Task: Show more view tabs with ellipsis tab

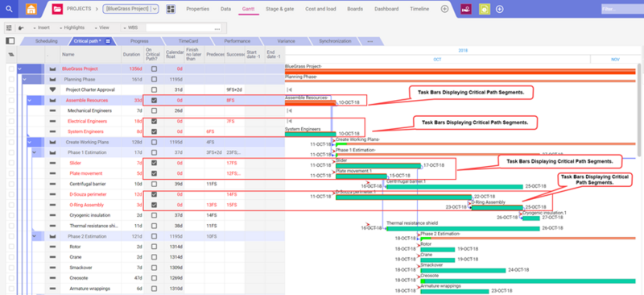Action: tap(370, 41)
